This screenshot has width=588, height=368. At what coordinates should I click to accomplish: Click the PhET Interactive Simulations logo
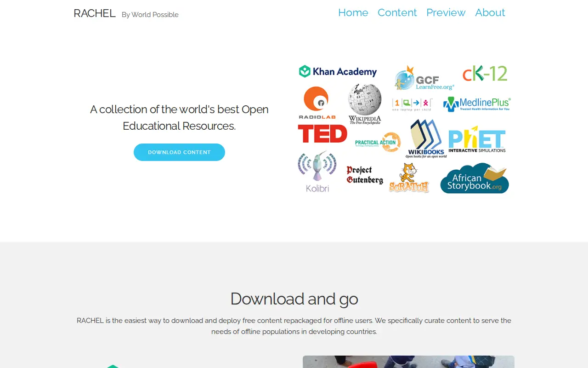(x=477, y=139)
